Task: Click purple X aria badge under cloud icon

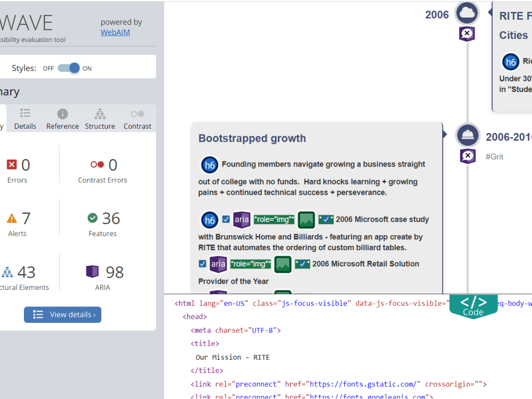Action: pyautogui.click(x=467, y=34)
